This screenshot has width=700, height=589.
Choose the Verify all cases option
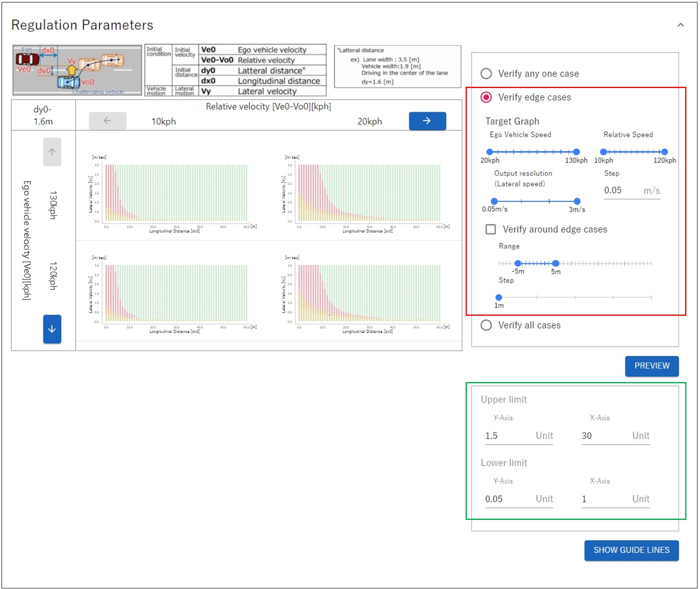click(486, 325)
